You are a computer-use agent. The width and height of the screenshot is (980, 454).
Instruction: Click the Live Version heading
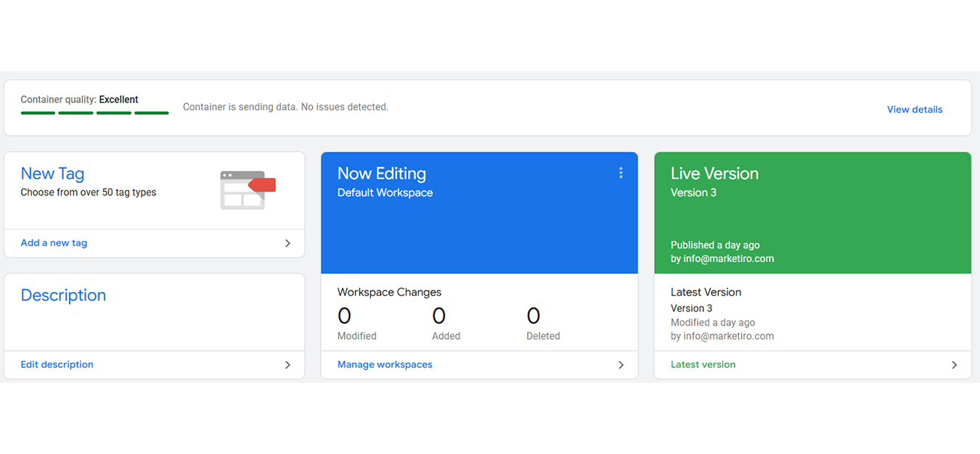tap(714, 174)
